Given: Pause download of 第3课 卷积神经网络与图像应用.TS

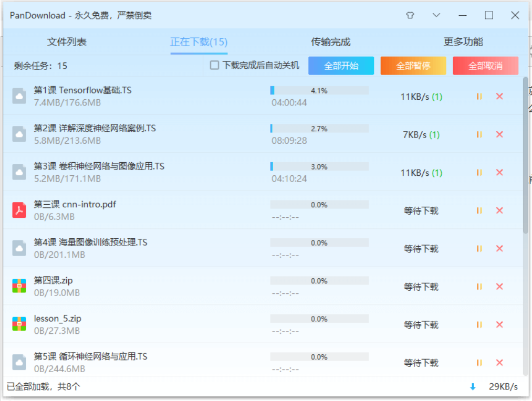Looking at the screenshot, I should coord(479,173).
